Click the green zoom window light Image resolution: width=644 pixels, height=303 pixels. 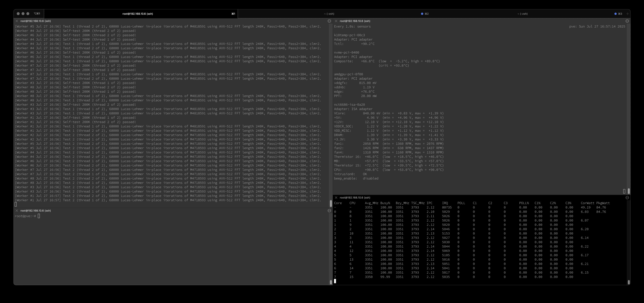click(x=28, y=14)
